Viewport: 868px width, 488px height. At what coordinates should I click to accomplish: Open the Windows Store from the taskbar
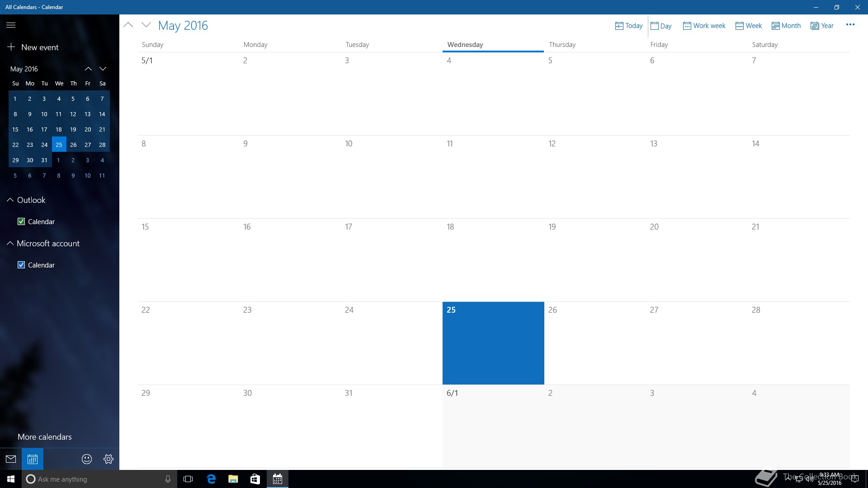[255, 479]
